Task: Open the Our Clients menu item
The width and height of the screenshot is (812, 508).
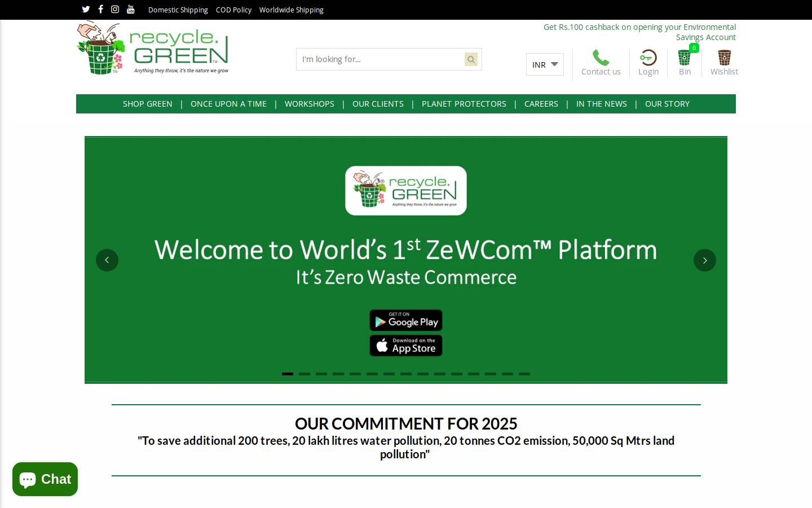Action: [x=378, y=104]
